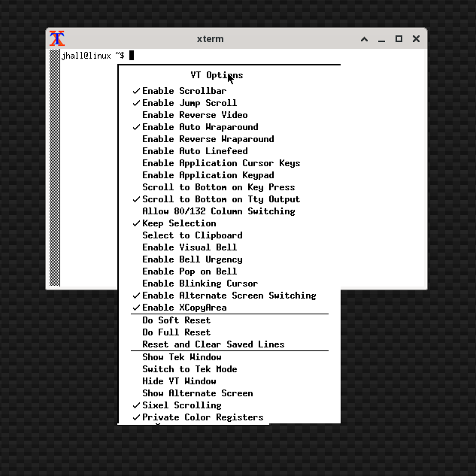Maximize the xterm window

pyautogui.click(x=399, y=39)
